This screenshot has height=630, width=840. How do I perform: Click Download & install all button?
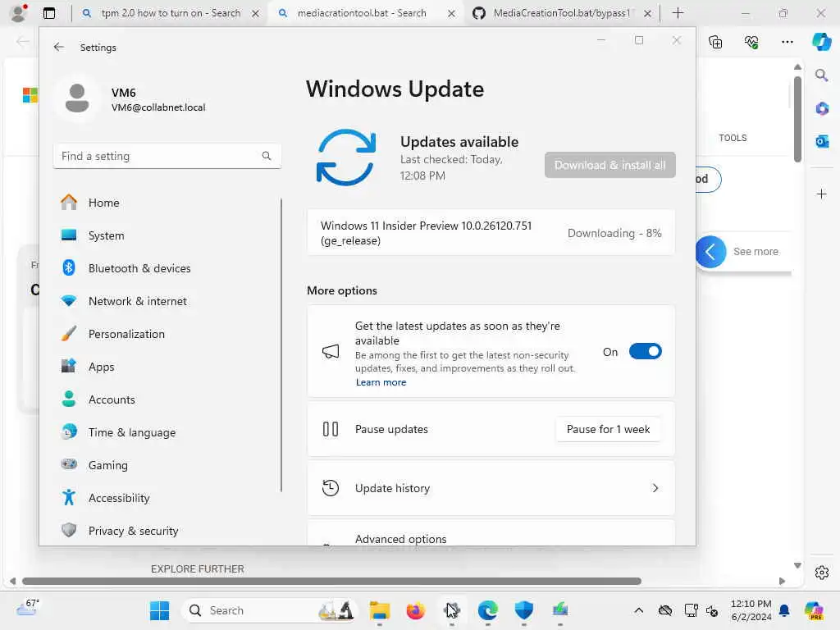(x=609, y=165)
